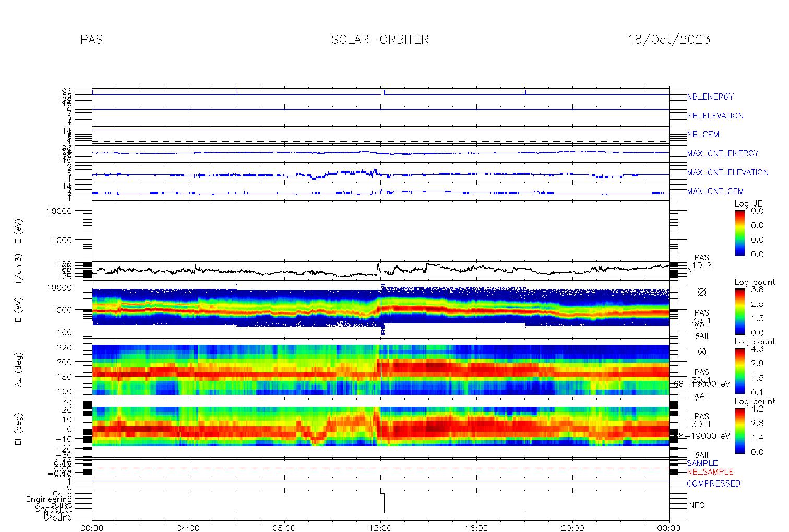Click the blue SAMPLE label

[702, 463]
